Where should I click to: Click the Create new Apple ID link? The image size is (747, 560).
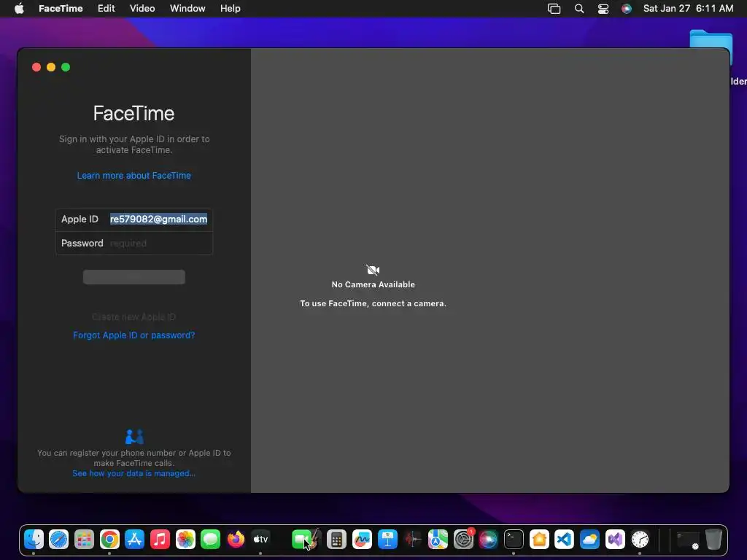(134, 316)
